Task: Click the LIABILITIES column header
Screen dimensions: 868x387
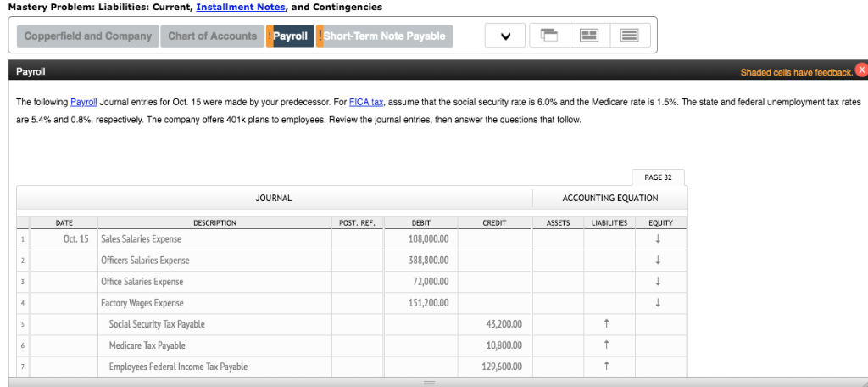Action: pyautogui.click(x=609, y=223)
